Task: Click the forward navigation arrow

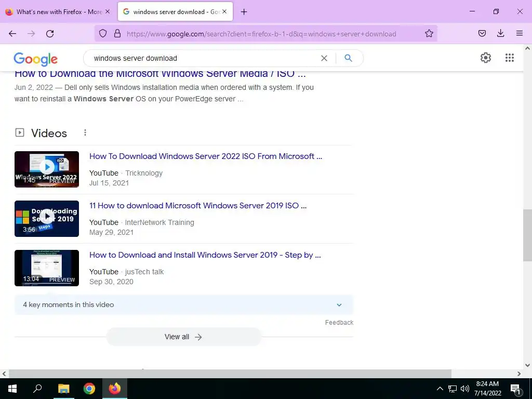Action: point(31,34)
